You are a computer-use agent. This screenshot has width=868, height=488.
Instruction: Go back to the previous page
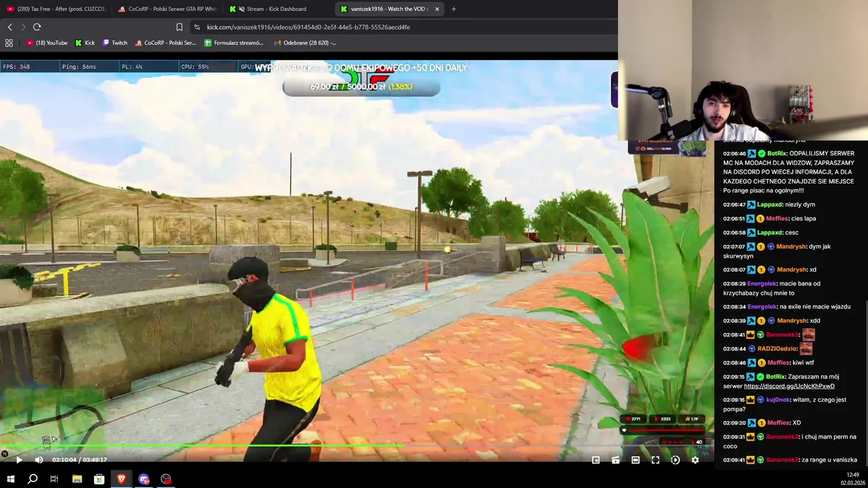pos(9,27)
